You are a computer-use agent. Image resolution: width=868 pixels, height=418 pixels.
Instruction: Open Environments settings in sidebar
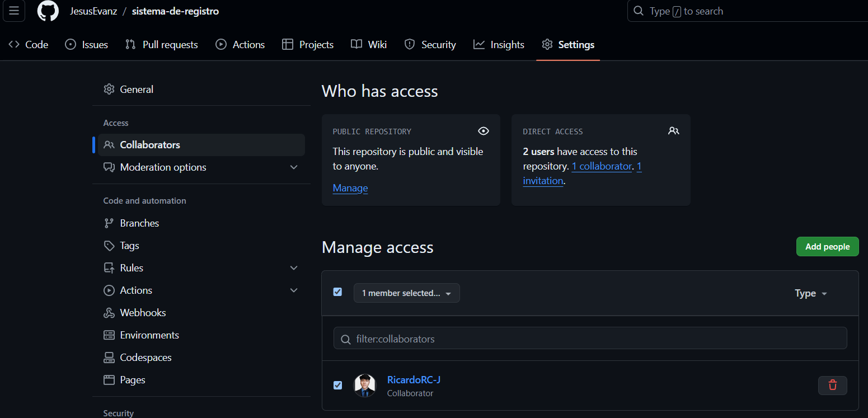(201, 335)
